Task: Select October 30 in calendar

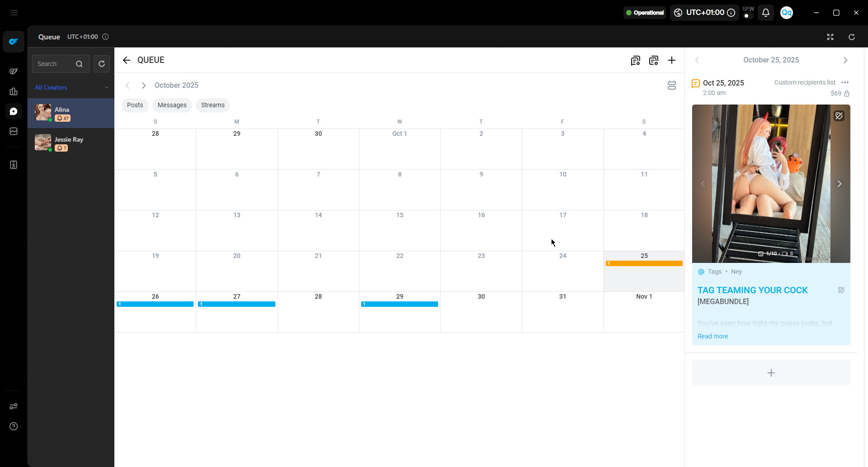Action: pyautogui.click(x=481, y=312)
